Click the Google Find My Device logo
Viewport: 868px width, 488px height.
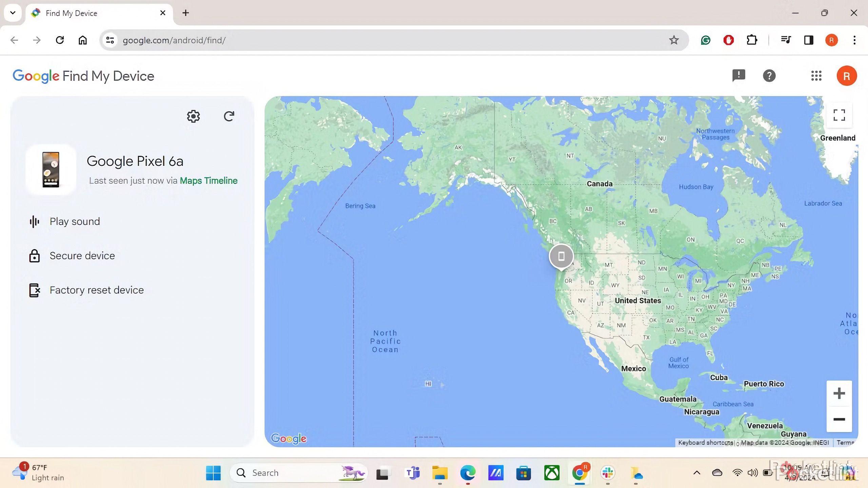(83, 76)
